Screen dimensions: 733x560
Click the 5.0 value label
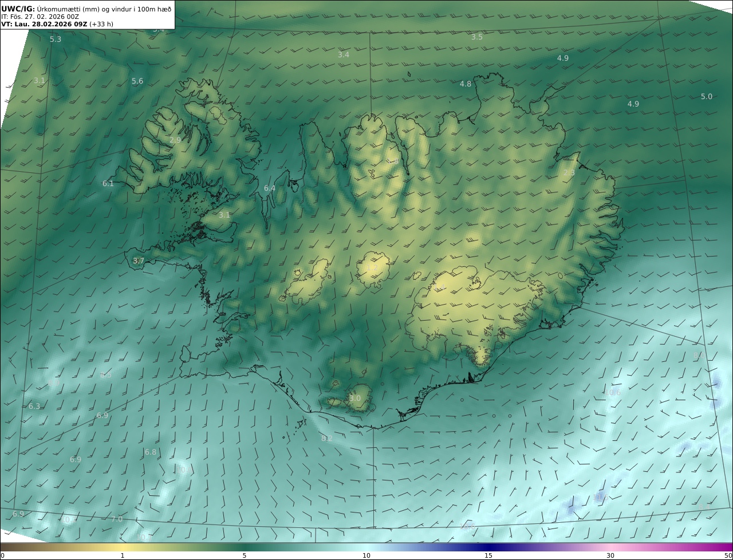point(707,97)
